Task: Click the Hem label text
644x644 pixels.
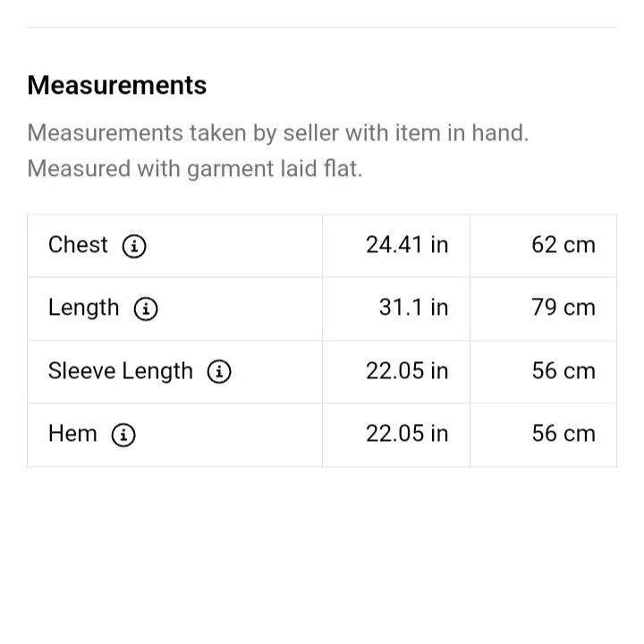Action: click(72, 434)
